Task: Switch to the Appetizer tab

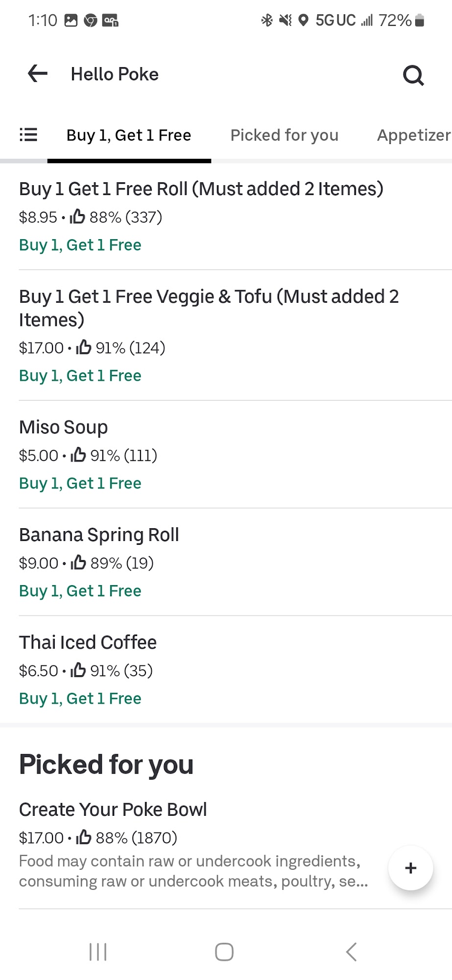Action: (x=413, y=135)
